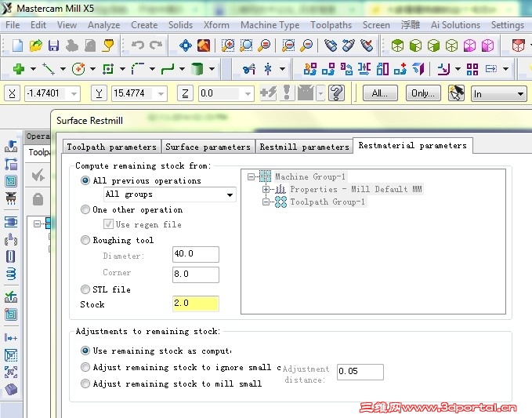The height and width of the screenshot is (418, 532).
Task: Click the Fillet entities icon
Action: pyautogui.click(x=138, y=68)
